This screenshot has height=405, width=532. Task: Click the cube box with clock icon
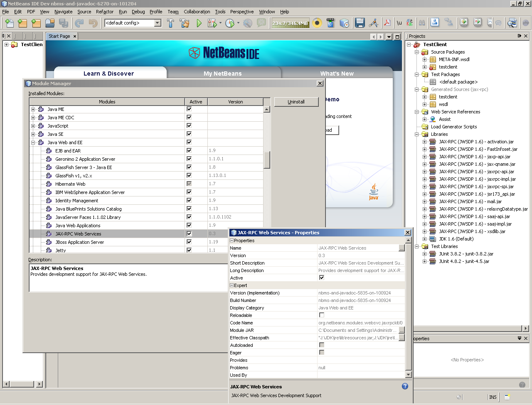[x=344, y=23]
